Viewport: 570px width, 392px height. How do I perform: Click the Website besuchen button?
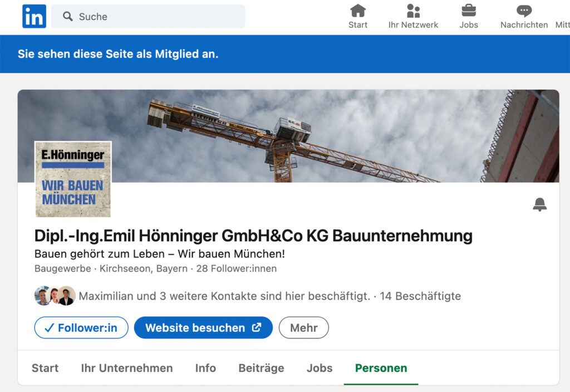(203, 327)
